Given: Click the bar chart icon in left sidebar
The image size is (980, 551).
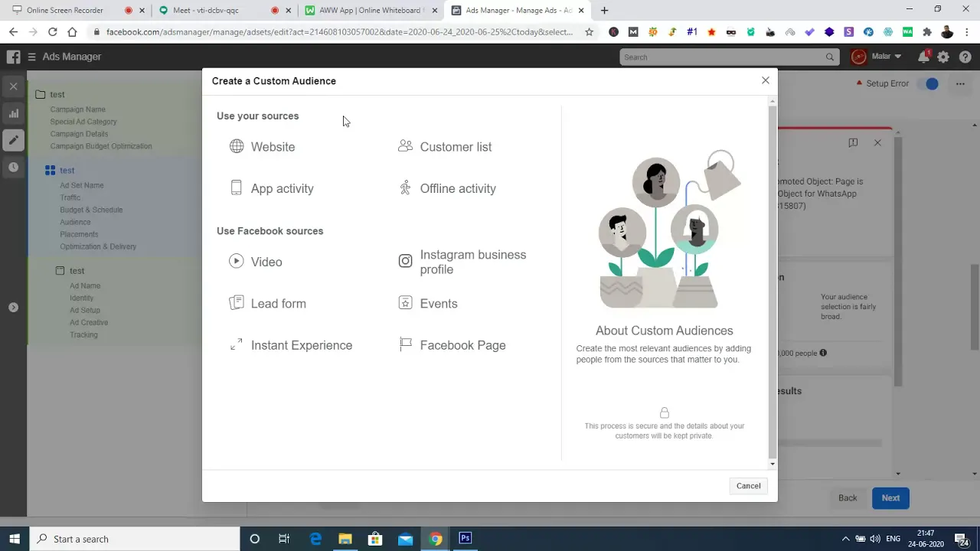Looking at the screenshot, I should point(13,113).
